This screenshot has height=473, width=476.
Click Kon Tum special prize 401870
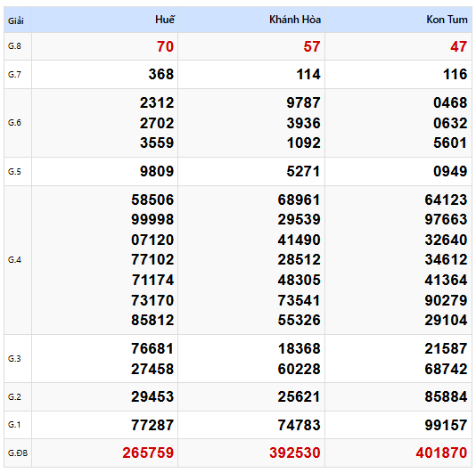point(441,453)
